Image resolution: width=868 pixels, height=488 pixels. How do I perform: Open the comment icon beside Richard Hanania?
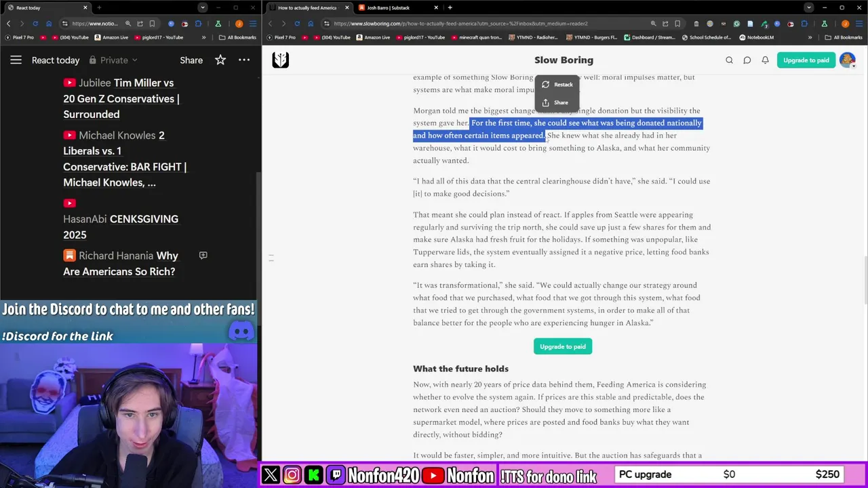[x=203, y=256]
